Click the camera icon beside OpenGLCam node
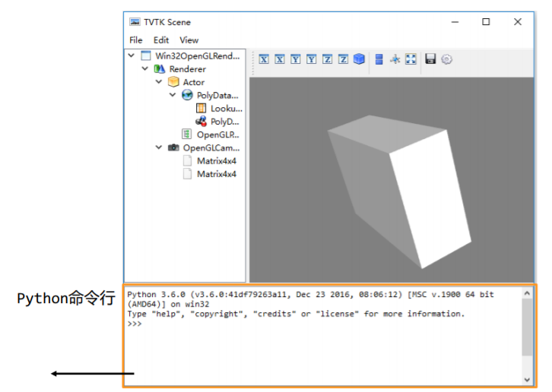 [173, 147]
